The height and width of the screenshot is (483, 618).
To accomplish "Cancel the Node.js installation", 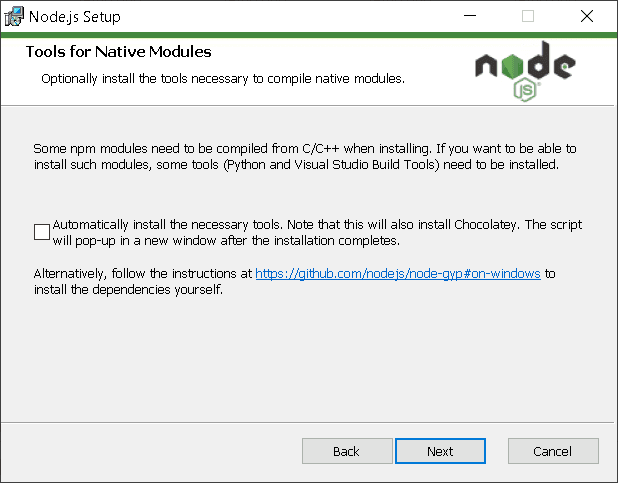I will pos(552,451).
